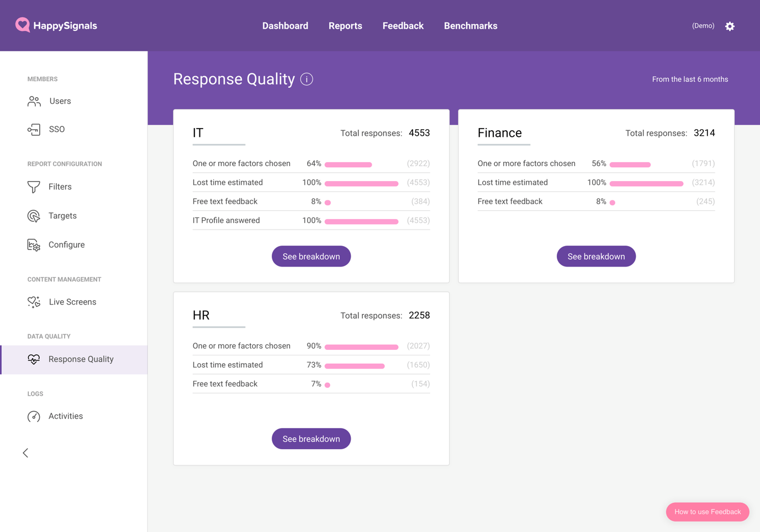The width and height of the screenshot is (760, 532).
Task: Click the Activities gauge icon
Action: coord(34,417)
